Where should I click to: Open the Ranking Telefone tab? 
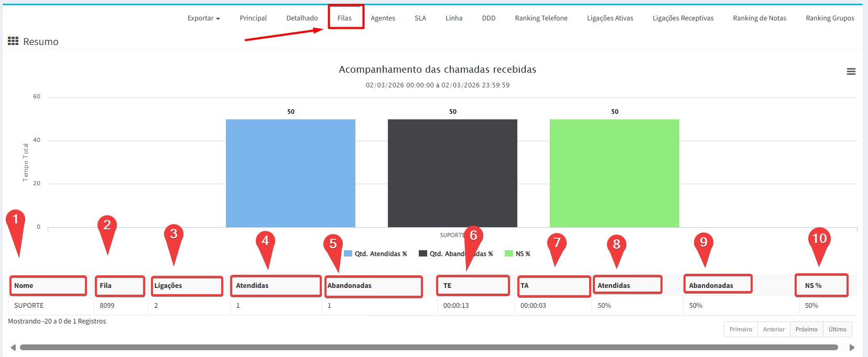click(541, 18)
